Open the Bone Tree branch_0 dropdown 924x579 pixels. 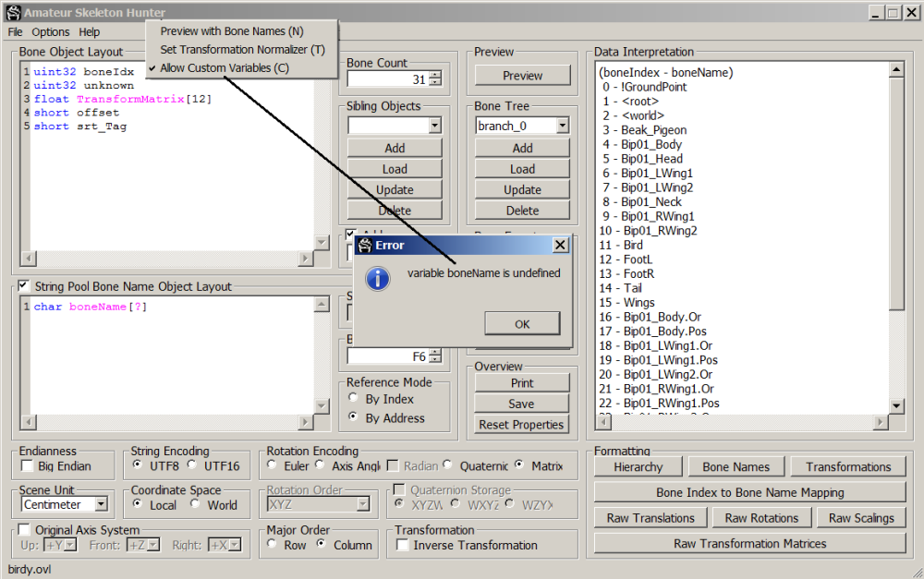pyautogui.click(x=562, y=126)
